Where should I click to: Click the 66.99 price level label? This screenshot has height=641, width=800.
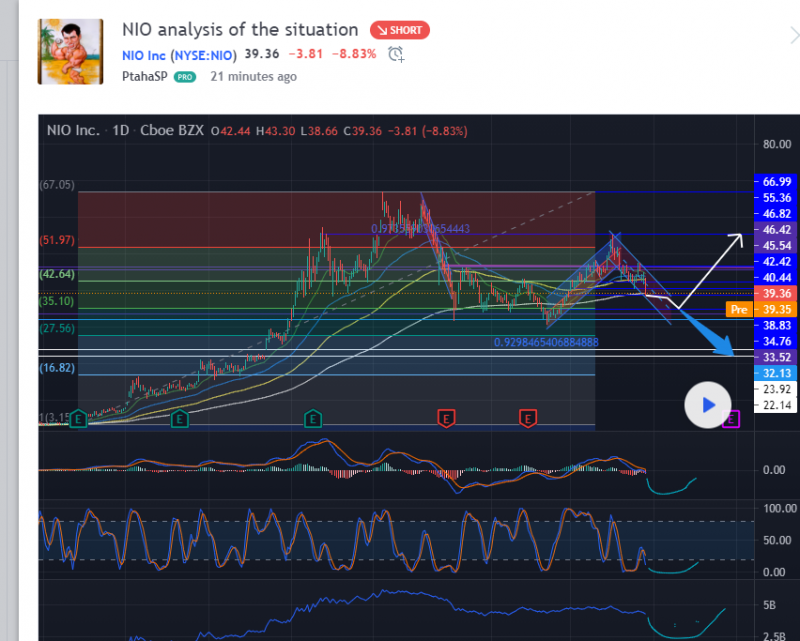pos(776,181)
